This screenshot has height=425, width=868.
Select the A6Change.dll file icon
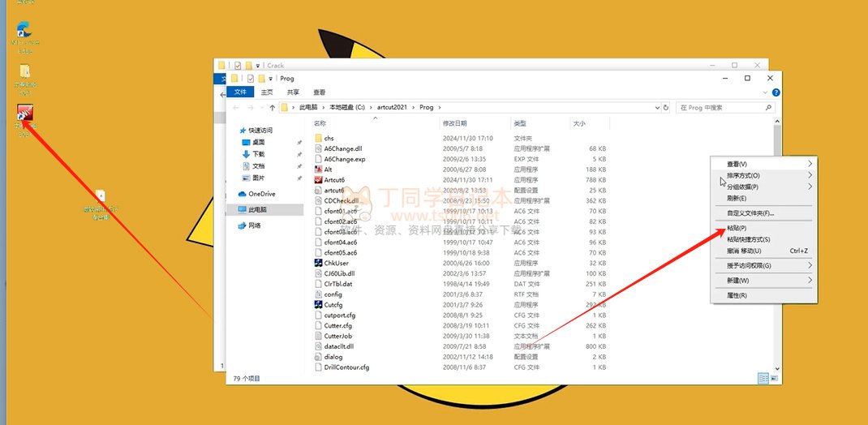(318, 148)
